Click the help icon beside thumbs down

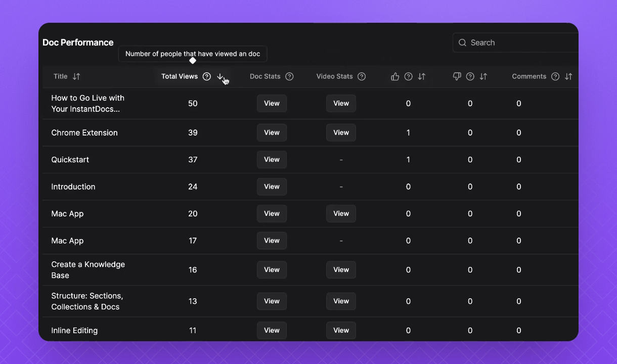pyautogui.click(x=470, y=76)
